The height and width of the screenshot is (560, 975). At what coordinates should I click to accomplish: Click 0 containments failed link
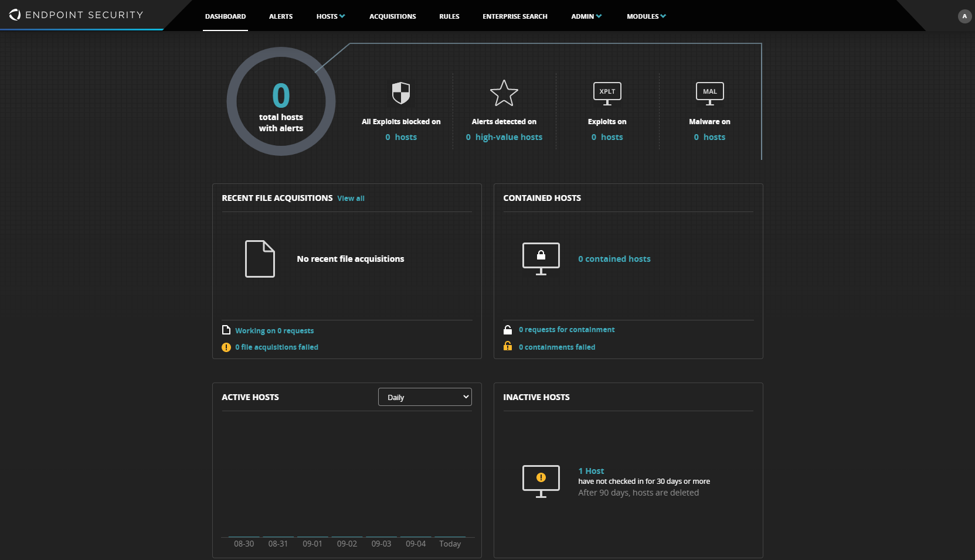click(x=556, y=347)
